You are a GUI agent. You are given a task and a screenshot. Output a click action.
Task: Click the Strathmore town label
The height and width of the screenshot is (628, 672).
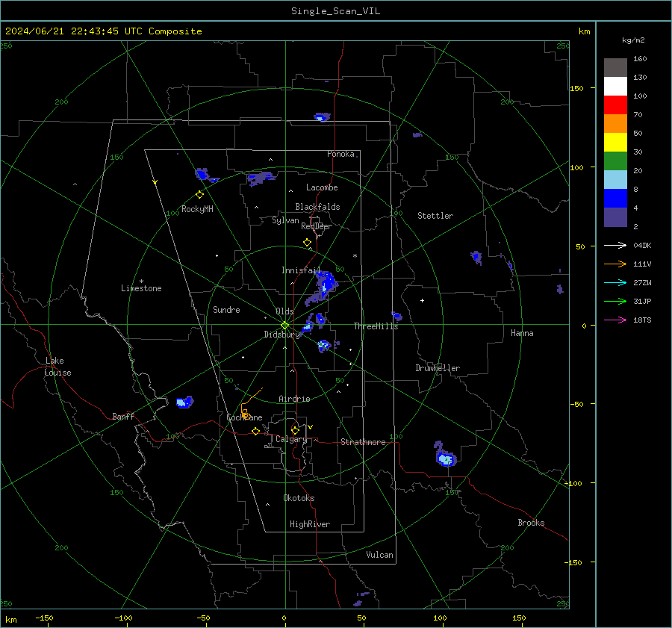click(x=363, y=442)
